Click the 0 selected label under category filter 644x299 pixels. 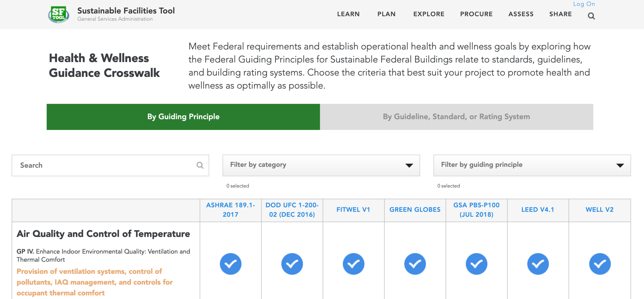click(x=238, y=186)
